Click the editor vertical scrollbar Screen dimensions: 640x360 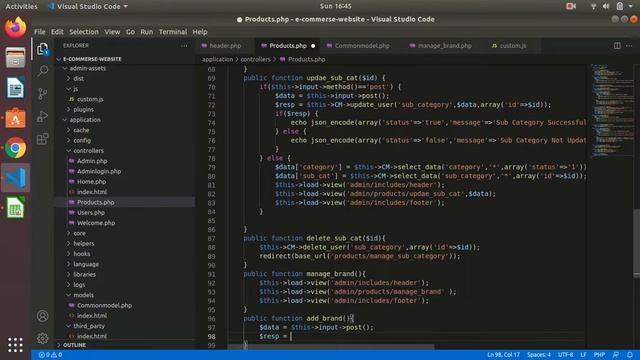(x=637, y=245)
